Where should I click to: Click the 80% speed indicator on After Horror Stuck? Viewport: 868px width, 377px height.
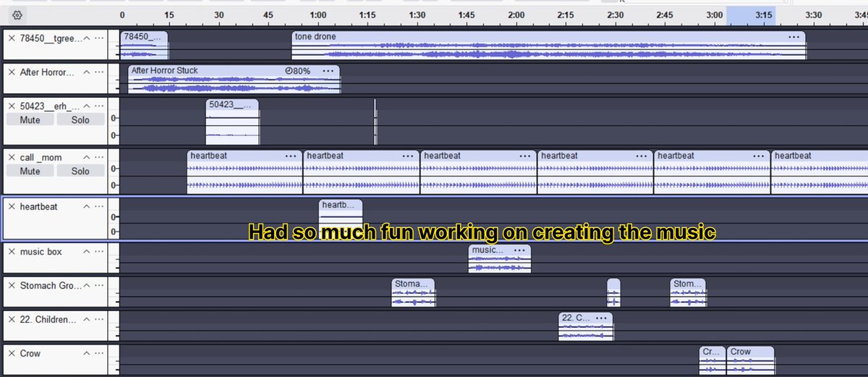(298, 71)
